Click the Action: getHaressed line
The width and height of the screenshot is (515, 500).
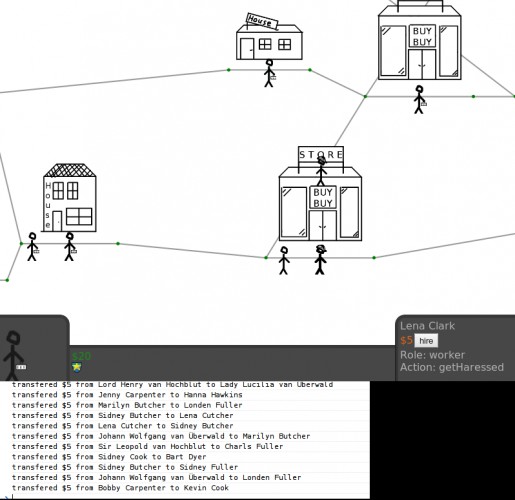point(452,367)
